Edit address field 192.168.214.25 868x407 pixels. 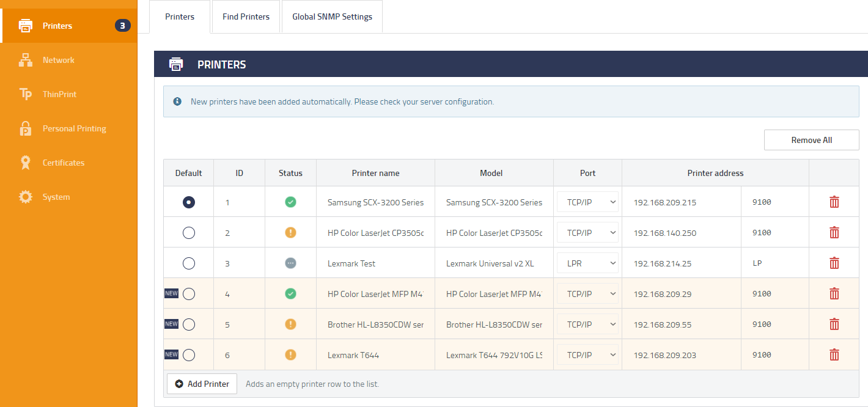pos(682,263)
